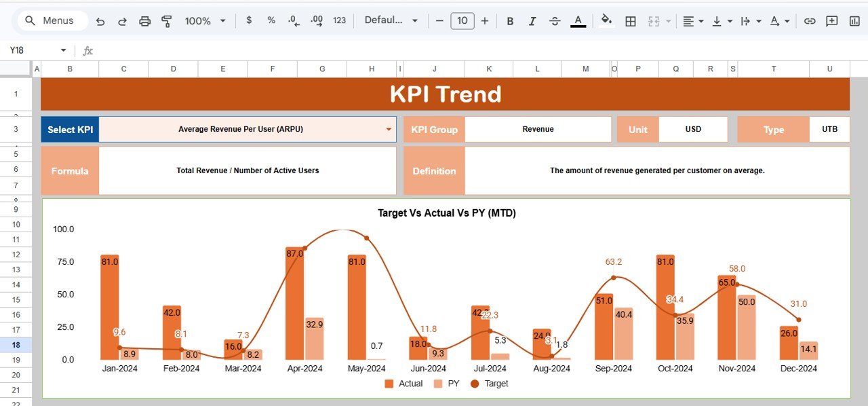The image size is (868, 406).
Task: Format selection as percent
Action: (x=271, y=21)
